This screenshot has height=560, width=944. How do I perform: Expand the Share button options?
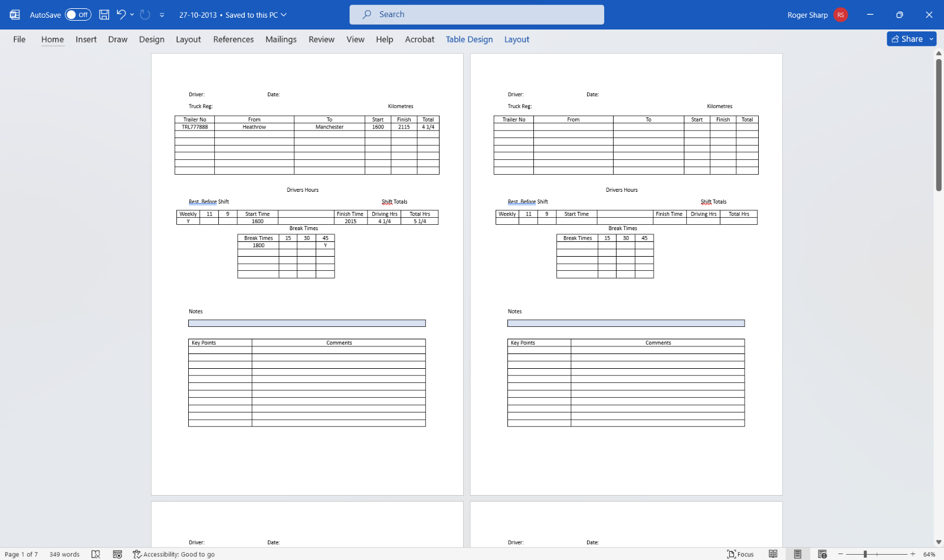(x=931, y=39)
